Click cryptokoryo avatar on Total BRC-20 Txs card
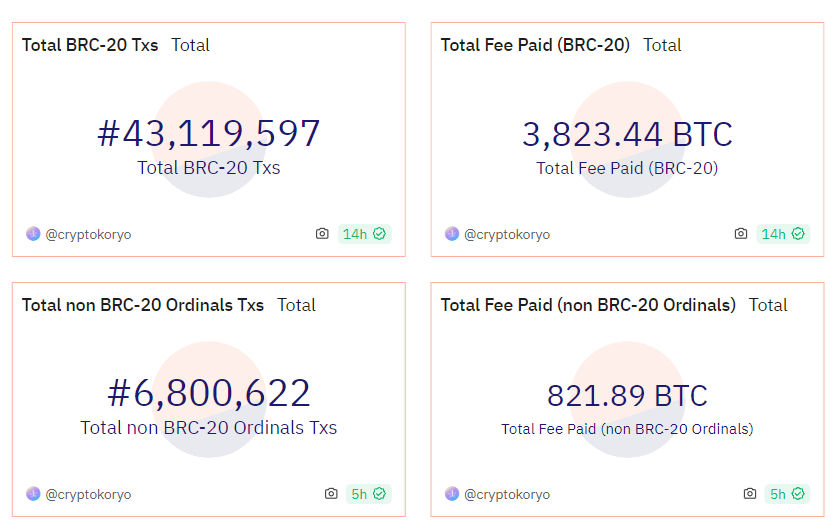Image resolution: width=833 pixels, height=531 pixels. (x=33, y=234)
